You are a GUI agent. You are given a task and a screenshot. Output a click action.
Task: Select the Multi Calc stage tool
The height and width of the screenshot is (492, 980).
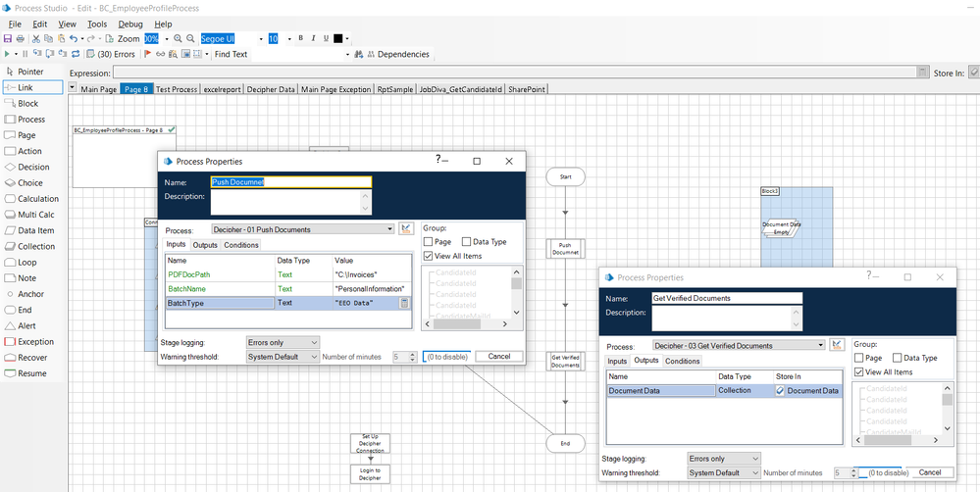35,215
